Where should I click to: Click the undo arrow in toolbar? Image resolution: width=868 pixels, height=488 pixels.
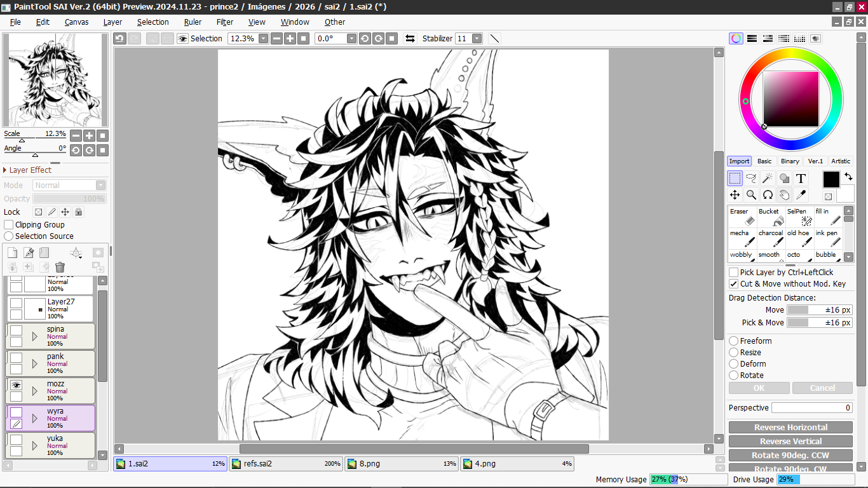119,39
